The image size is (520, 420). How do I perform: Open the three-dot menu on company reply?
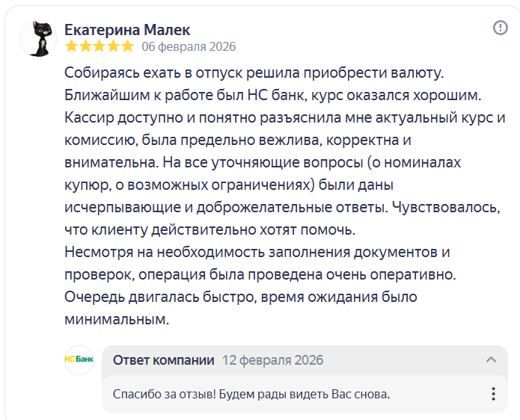[x=493, y=394]
